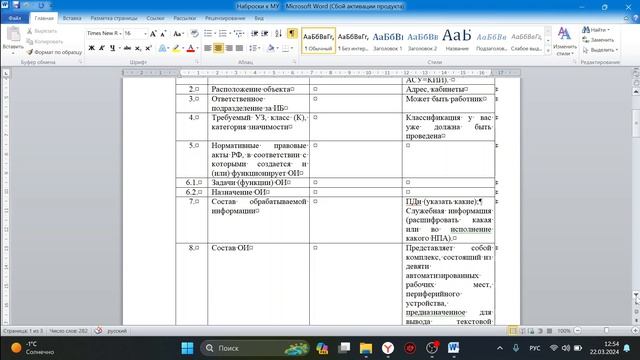Open File Explorer from the taskbar
This screenshot has width=640, height=360.
click(x=366, y=348)
